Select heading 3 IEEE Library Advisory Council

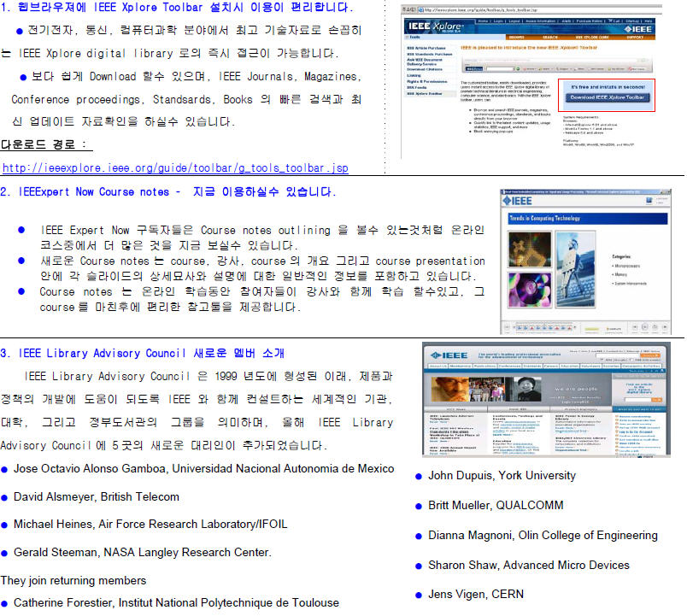[x=143, y=353]
